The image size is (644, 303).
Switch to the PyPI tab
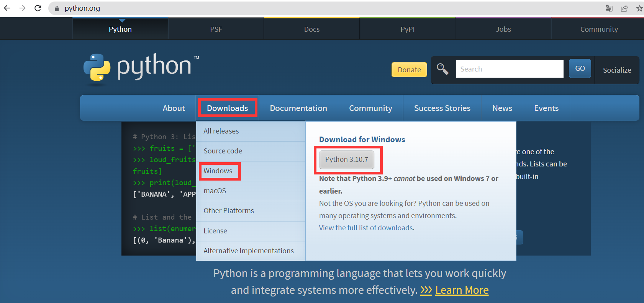coord(408,29)
